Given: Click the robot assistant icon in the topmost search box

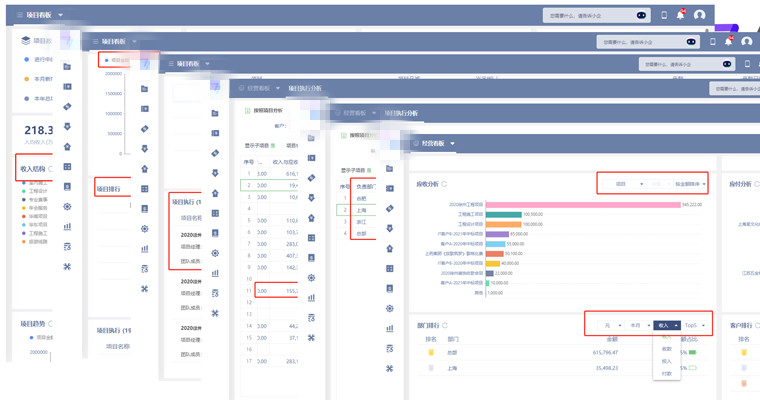Looking at the screenshot, I should coord(641,15).
